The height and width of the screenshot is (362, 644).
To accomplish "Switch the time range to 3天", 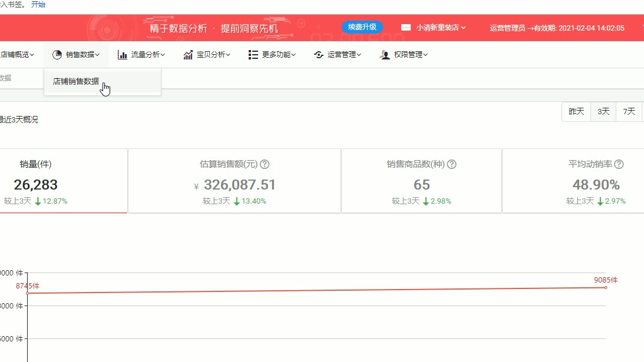I will (x=603, y=111).
